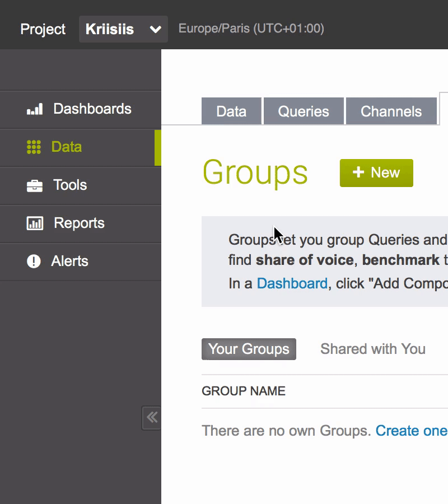Open the Kriisiis project dropdown
Screen dimensions: 448x504
point(110,29)
